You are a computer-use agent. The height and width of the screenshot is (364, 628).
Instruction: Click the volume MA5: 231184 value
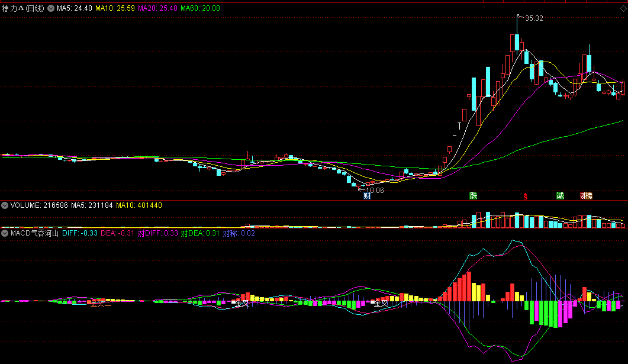click(92, 205)
